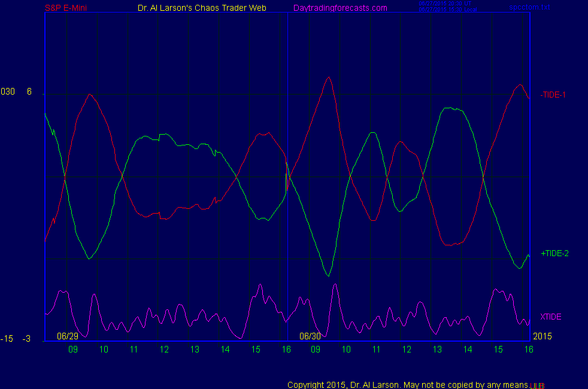This screenshot has width=588, height=389.
Task: Click the copyright notice text at bottom
Action: pyautogui.click(x=407, y=384)
